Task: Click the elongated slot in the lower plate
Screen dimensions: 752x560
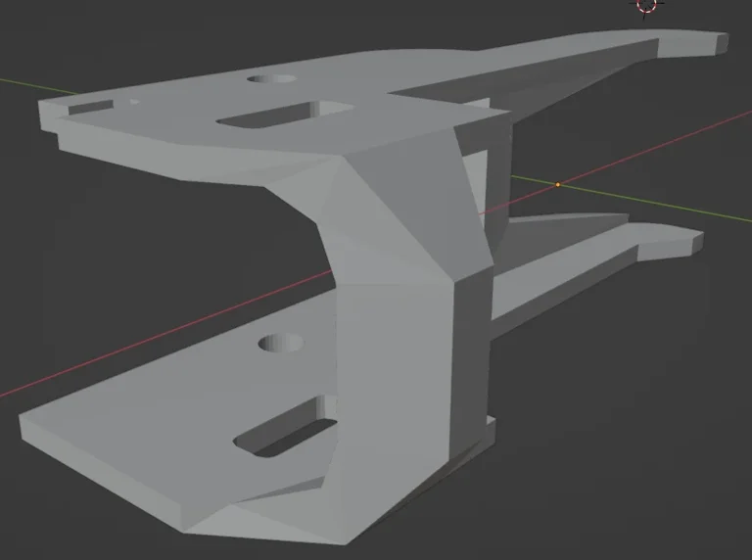Action: [x=285, y=427]
